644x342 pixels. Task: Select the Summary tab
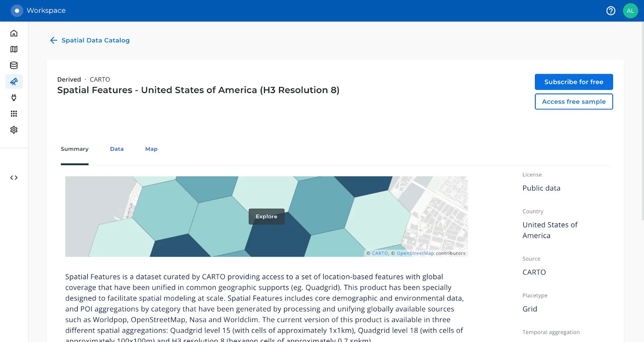coord(74,149)
